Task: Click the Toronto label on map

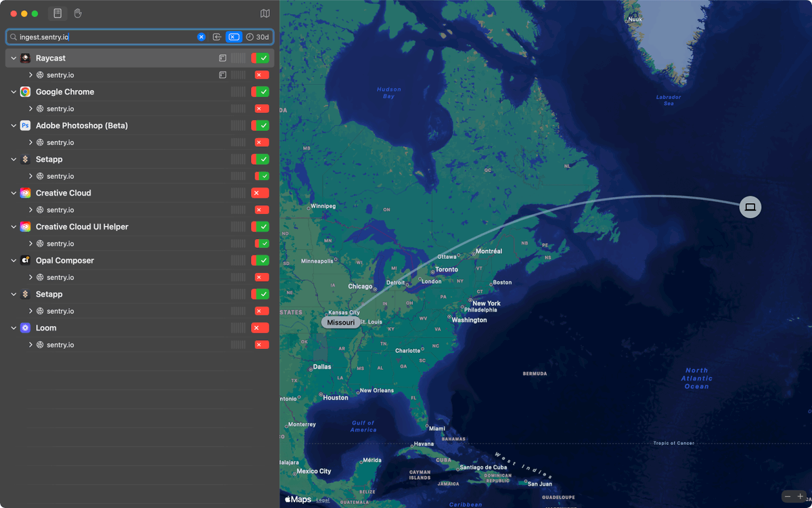Action: pyautogui.click(x=447, y=270)
